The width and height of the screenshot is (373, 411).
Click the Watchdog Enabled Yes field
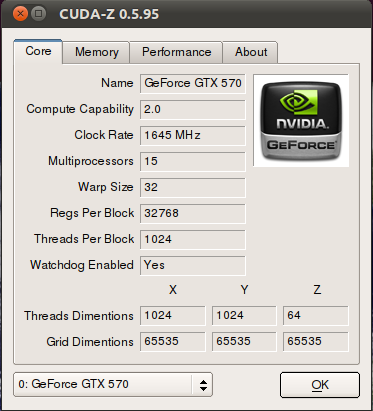[193, 265]
